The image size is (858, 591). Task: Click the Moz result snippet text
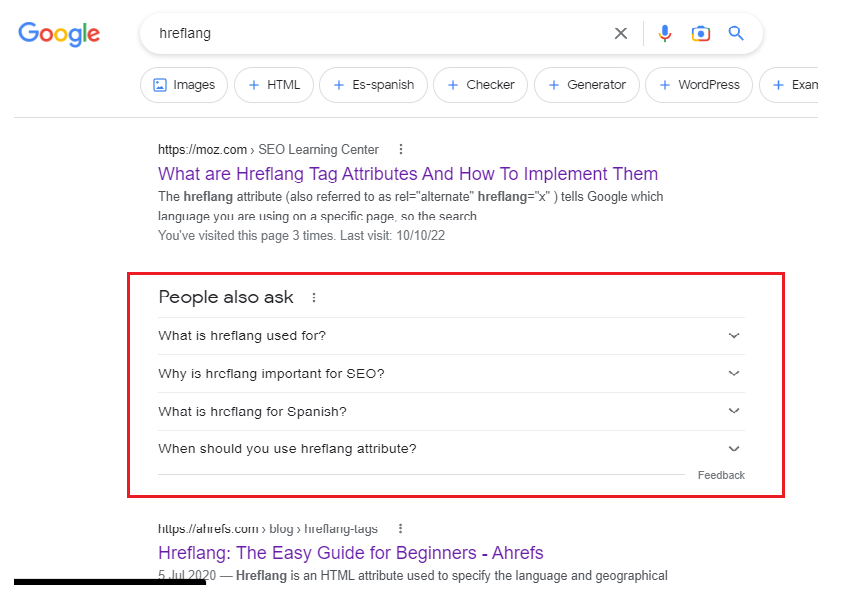click(x=410, y=206)
